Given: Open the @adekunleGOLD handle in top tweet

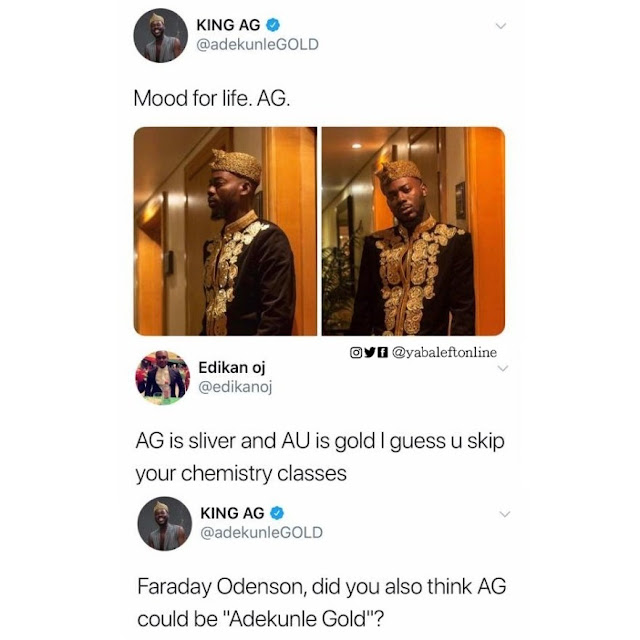Looking at the screenshot, I should pyautogui.click(x=258, y=44).
